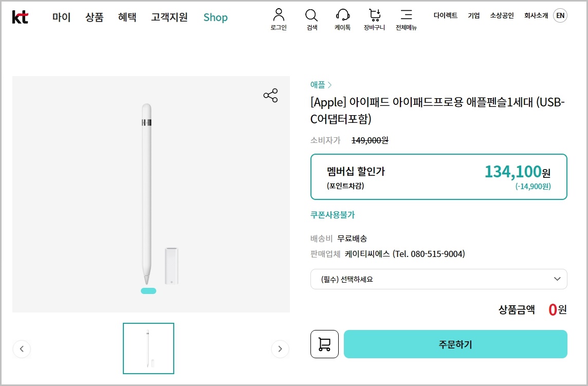Click the 쿠폰사용불가 text
588x386 pixels.
(333, 214)
